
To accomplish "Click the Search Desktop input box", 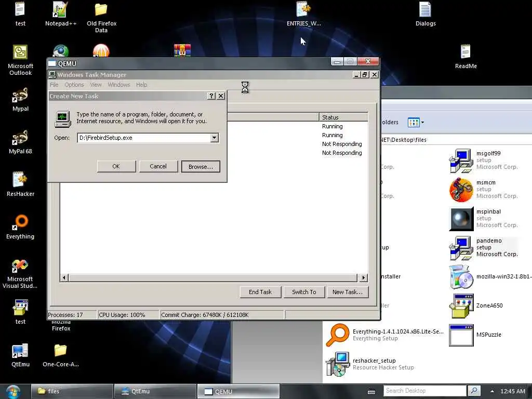I will click(425, 391).
